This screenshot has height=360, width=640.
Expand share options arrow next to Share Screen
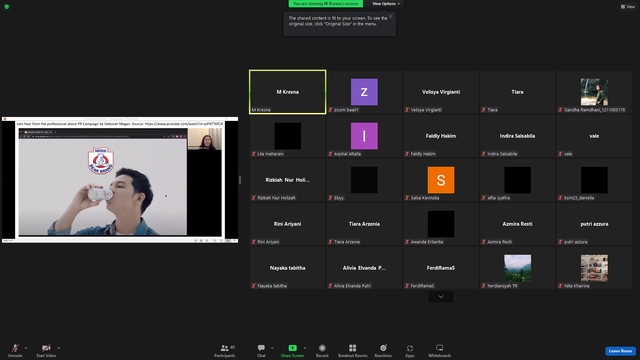(304, 348)
